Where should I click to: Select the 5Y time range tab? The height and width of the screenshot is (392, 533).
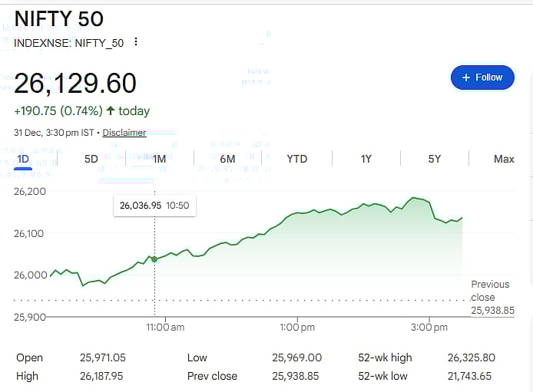tap(435, 159)
